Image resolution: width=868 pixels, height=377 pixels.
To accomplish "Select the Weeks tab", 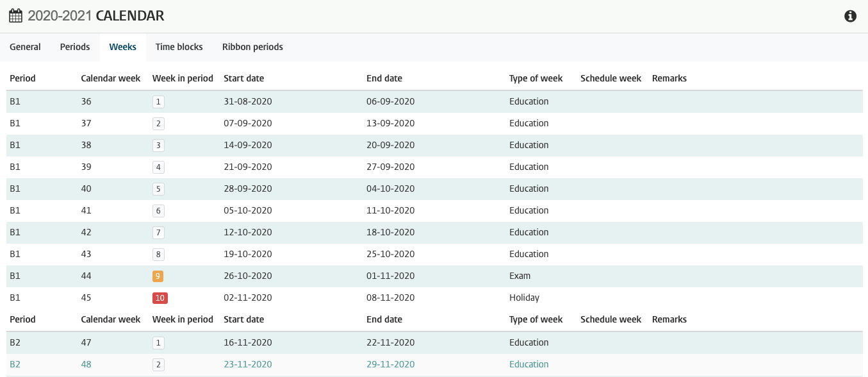I will pos(123,47).
